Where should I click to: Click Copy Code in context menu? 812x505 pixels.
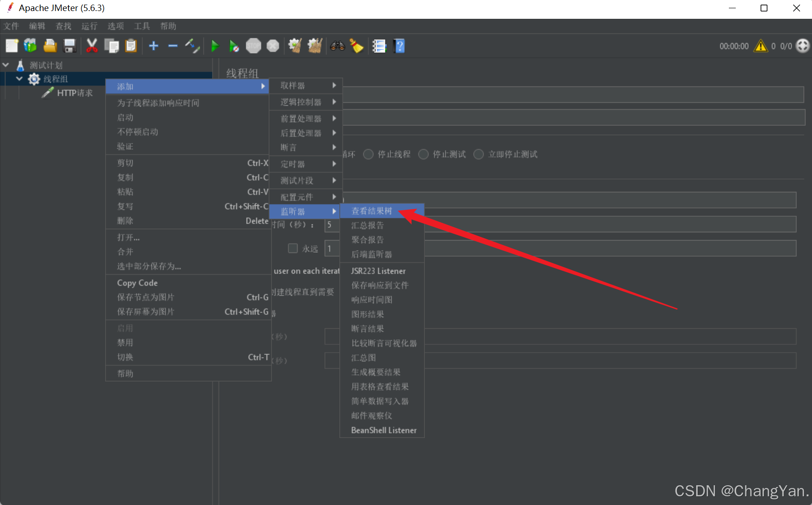188,283
